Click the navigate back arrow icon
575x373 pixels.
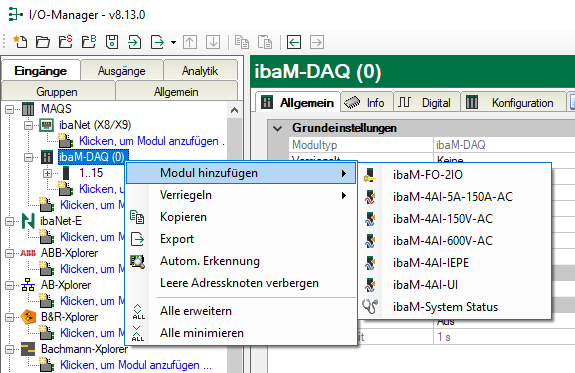pos(294,42)
